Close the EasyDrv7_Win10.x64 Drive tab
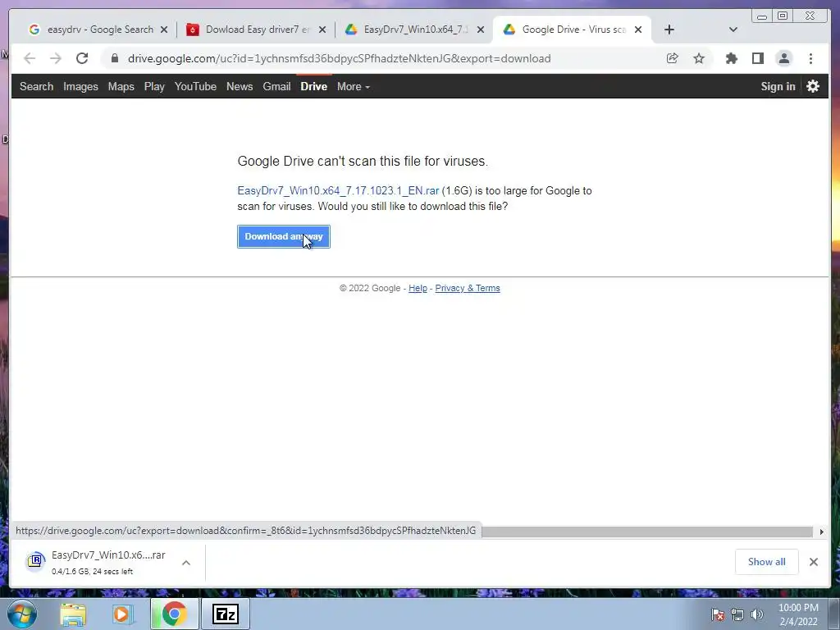840x630 pixels. coord(481,30)
